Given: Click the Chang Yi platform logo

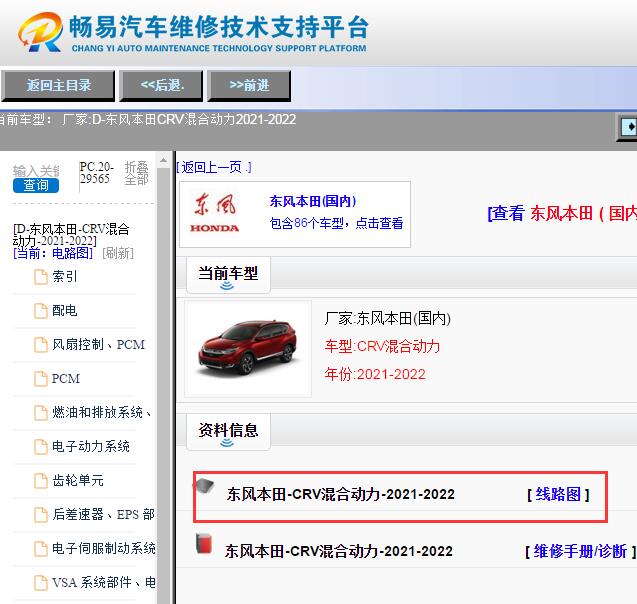Looking at the screenshot, I should [193, 32].
